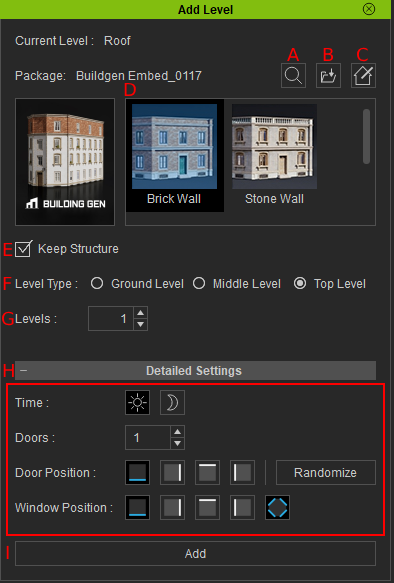Increase the Levels value with up arrow
This screenshot has height=583, width=394.
[140, 313]
